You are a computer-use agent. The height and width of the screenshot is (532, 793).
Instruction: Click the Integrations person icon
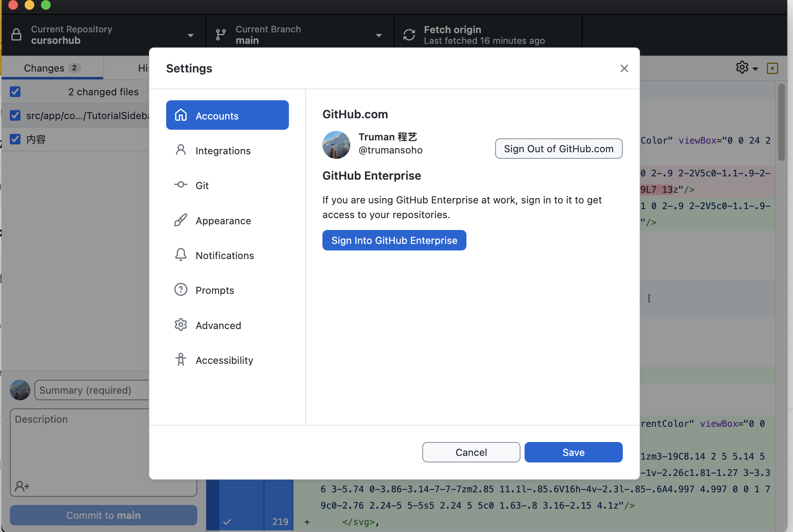click(x=181, y=150)
